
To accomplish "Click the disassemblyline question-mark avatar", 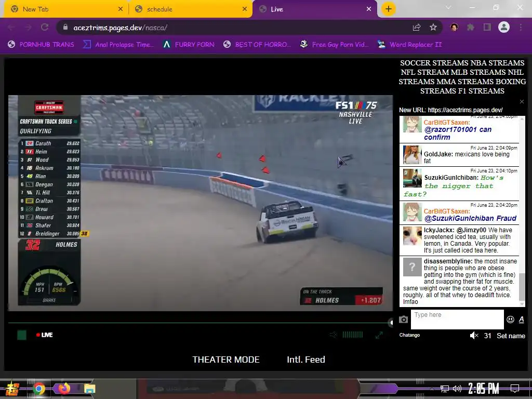I will (412, 267).
